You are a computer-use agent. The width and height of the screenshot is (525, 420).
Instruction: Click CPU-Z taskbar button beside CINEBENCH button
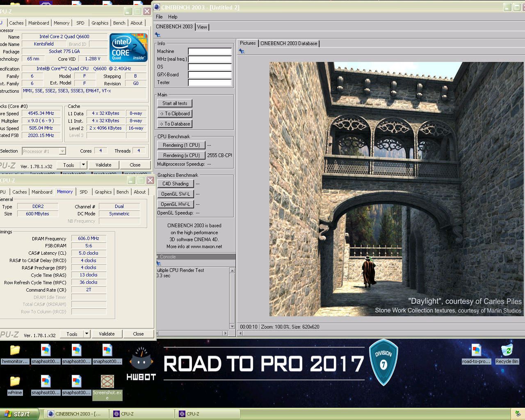point(143,414)
